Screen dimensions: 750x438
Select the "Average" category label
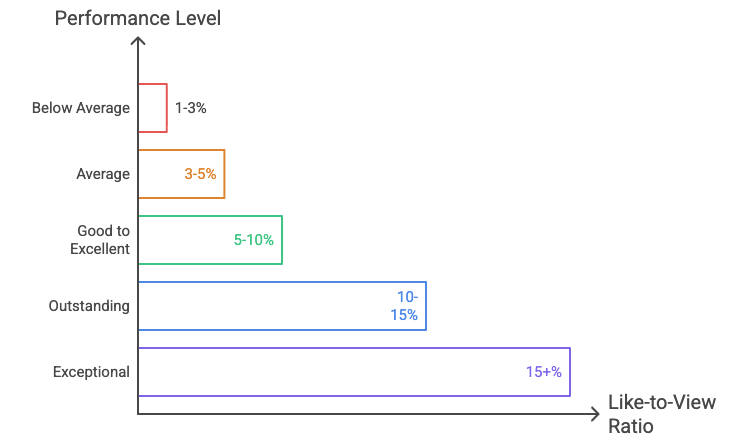click(x=103, y=174)
